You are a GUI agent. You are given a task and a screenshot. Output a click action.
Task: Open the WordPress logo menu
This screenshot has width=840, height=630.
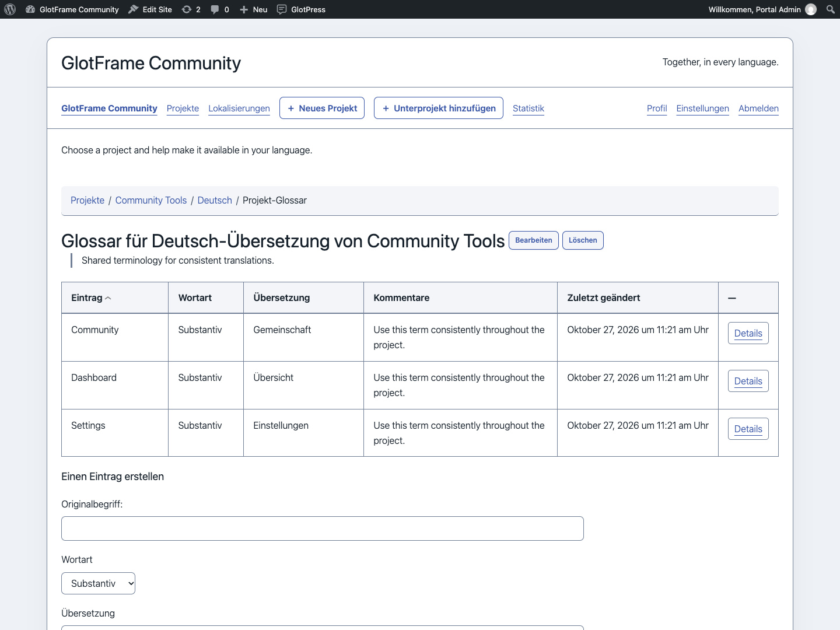tap(10, 9)
